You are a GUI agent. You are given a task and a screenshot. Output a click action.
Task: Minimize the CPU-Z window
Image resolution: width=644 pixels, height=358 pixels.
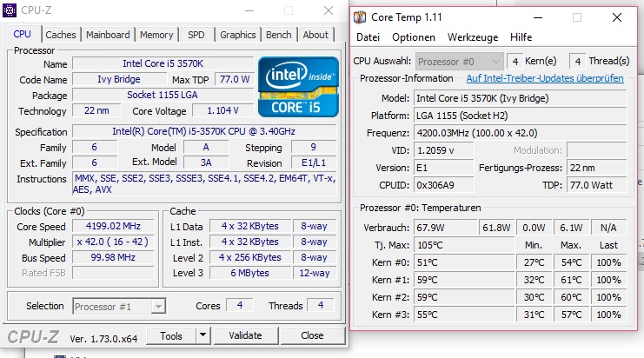click(249, 10)
